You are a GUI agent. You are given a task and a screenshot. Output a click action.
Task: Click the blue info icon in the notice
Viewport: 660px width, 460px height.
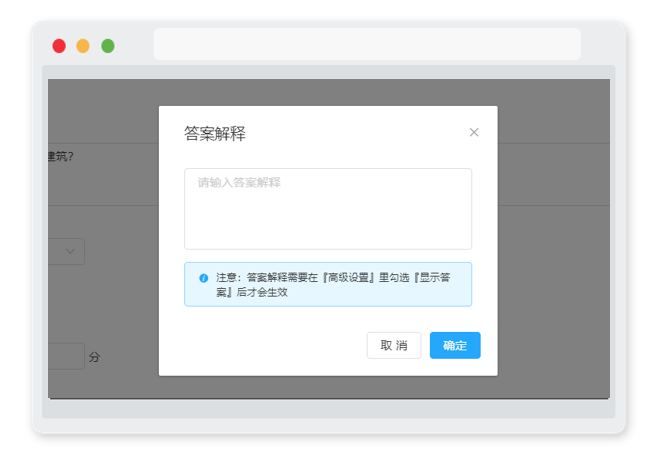click(204, 278)
